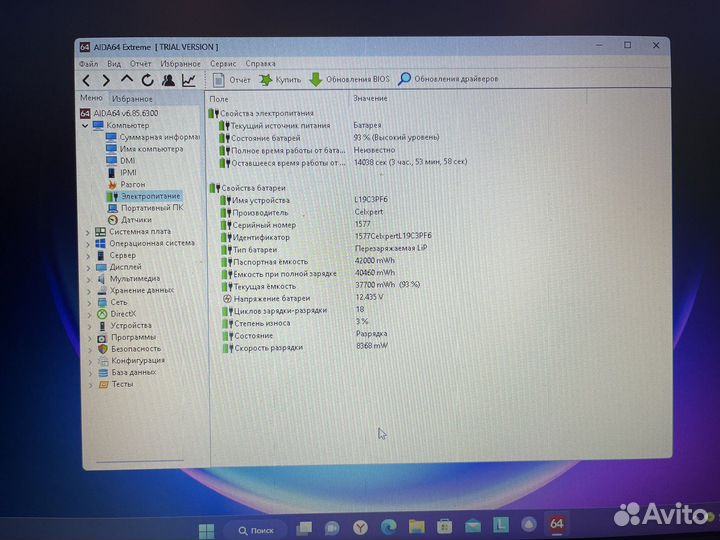Open the Справка menu
Screen dimensions: 720x540
(260, 64)
